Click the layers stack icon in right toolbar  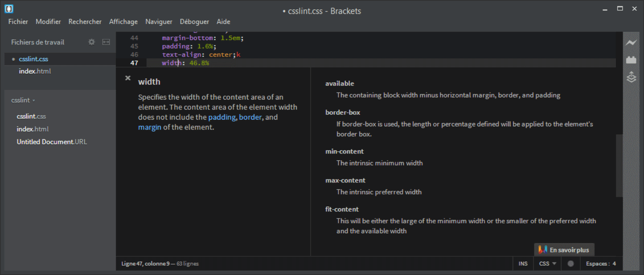631,77
